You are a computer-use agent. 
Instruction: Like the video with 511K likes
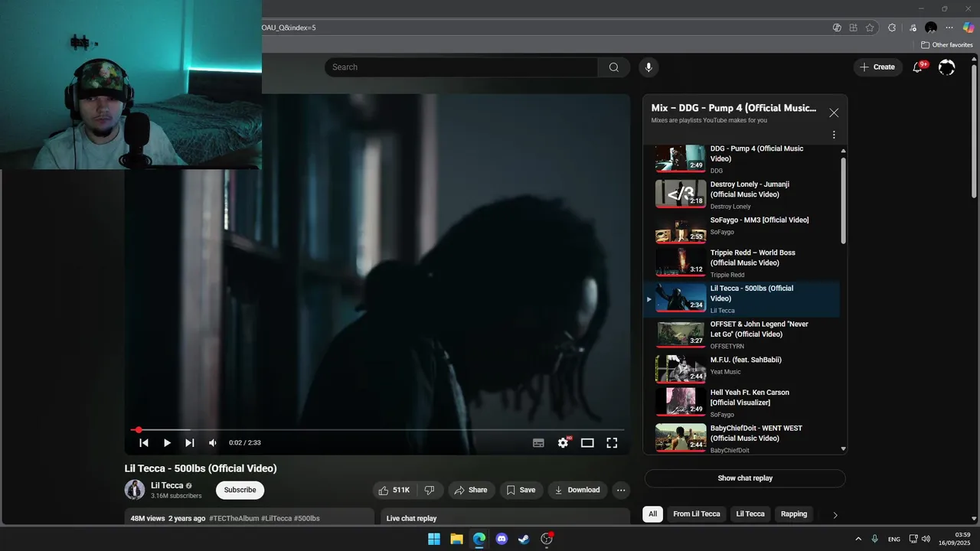(394, 490)
